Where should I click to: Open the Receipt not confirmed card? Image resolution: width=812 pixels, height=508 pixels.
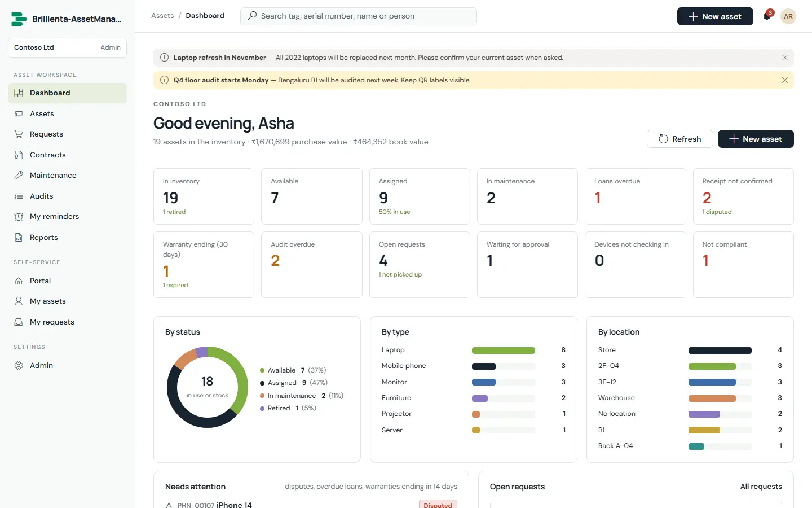click(x=743, y=196)
